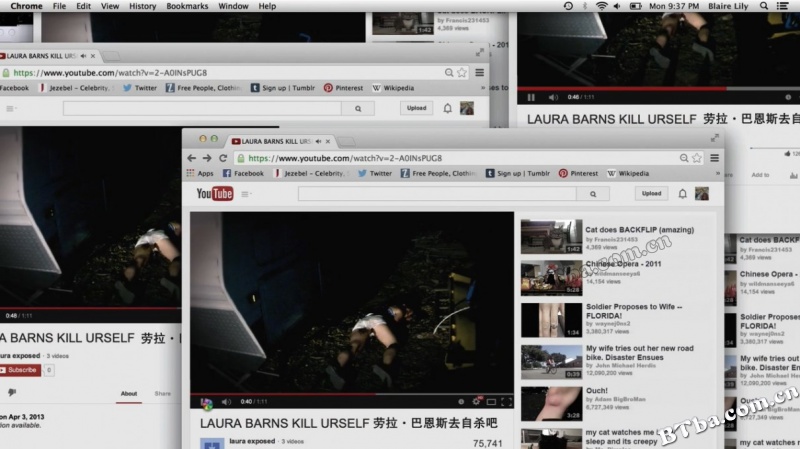Image resolution: width=800 pixels, height=449 pixels.
Task: Open File menu in menu bar
Action: (x=59, y=6)
